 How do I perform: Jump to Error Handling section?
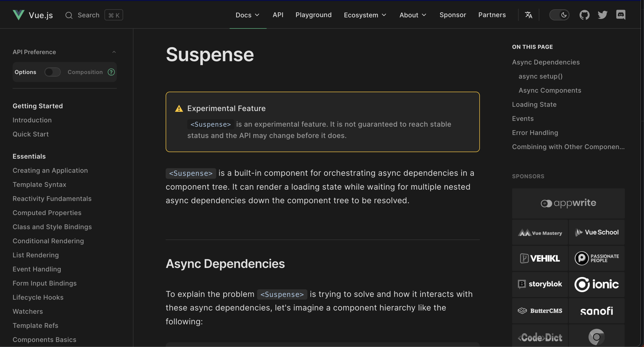pos(535,133)
